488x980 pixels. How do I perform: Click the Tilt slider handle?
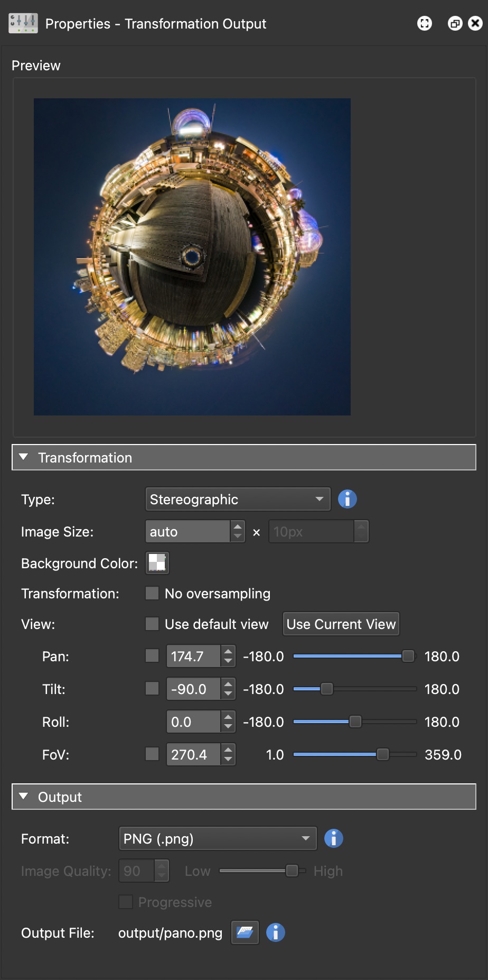click(327, 689)
